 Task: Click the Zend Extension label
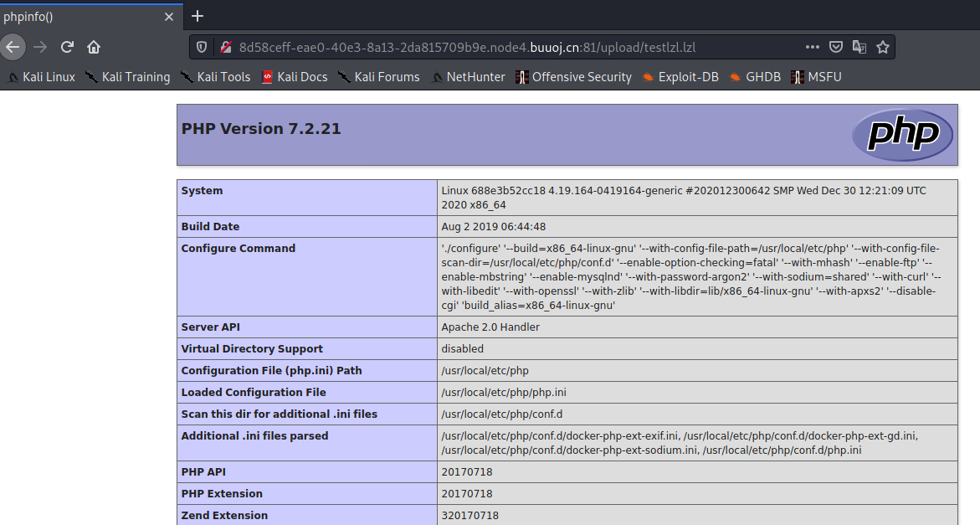click(224, 516)
